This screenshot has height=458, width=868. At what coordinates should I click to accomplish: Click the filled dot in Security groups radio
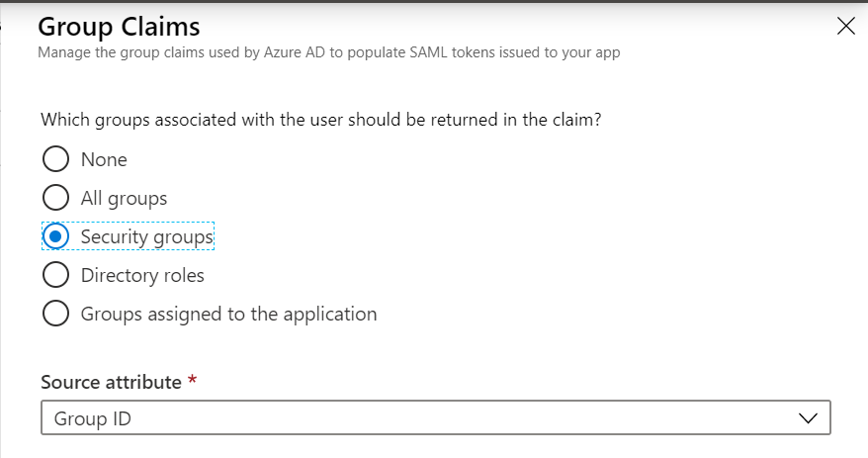pos(56,236)
